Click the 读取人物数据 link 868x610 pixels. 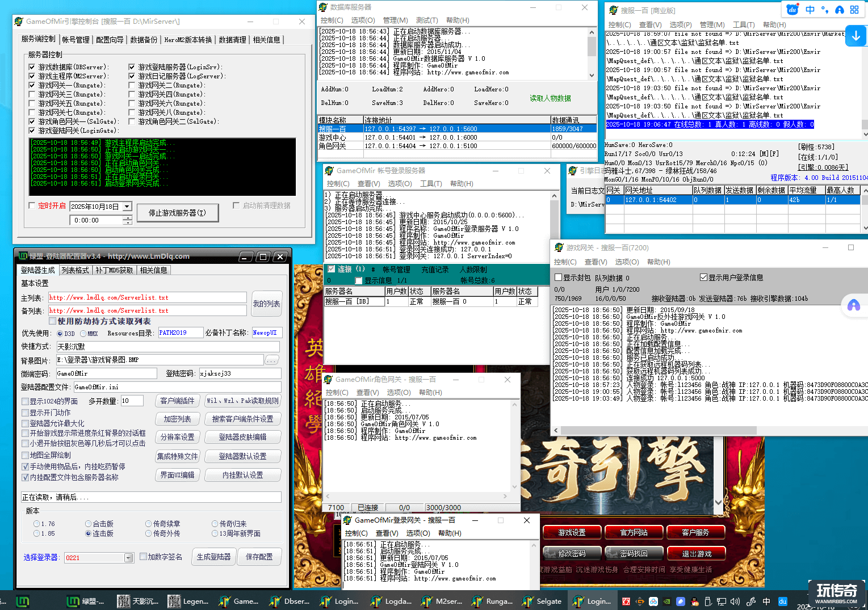550,99
